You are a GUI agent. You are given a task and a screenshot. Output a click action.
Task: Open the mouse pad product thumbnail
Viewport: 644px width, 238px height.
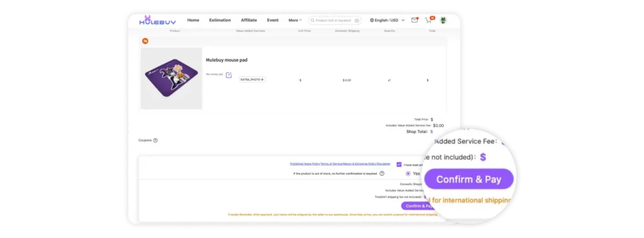171,78
